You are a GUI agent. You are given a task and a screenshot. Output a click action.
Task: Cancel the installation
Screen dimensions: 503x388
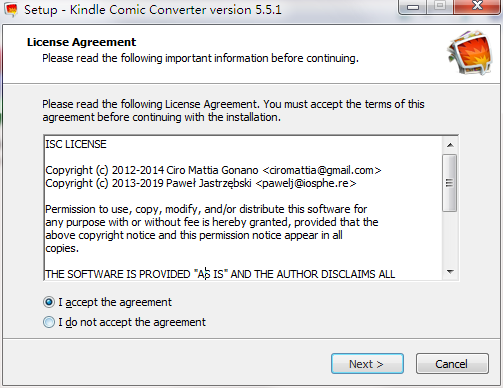pyautogui.click(x=452, y=364)
